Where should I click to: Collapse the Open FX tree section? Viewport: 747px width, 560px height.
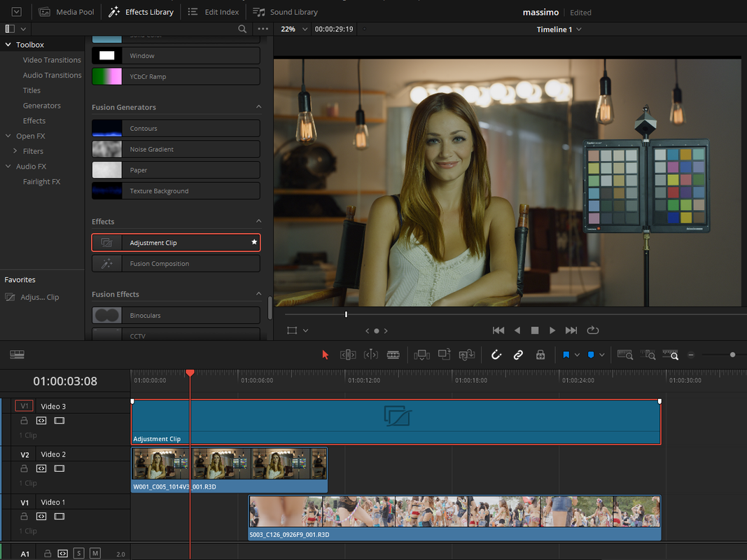[x=8, y=136]
